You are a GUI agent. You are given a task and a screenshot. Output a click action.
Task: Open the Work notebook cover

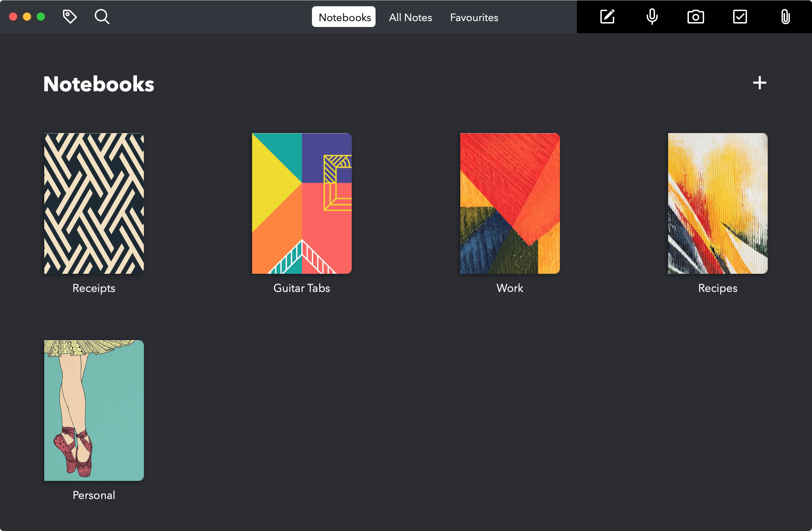click(x=510, y=203)
